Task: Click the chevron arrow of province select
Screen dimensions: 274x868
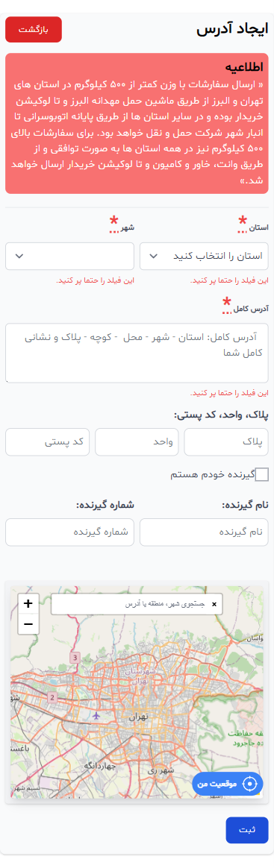Action: (x=155, y=256)
